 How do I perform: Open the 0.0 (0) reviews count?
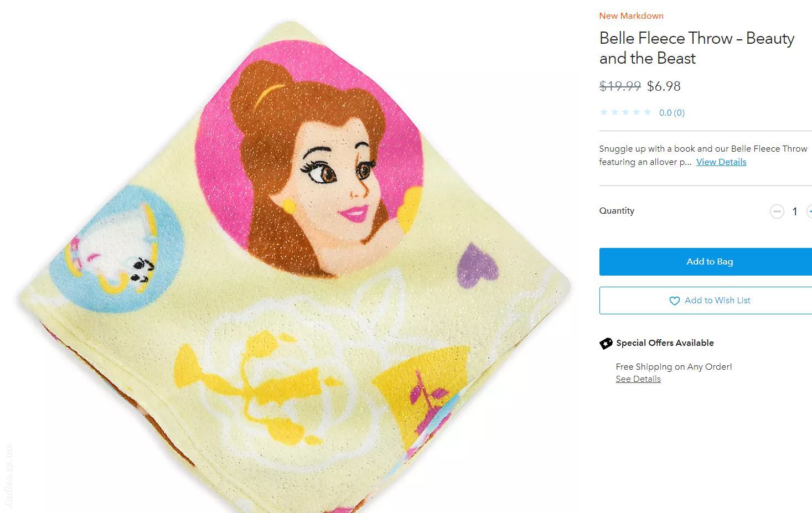click(x=672, y=113)
